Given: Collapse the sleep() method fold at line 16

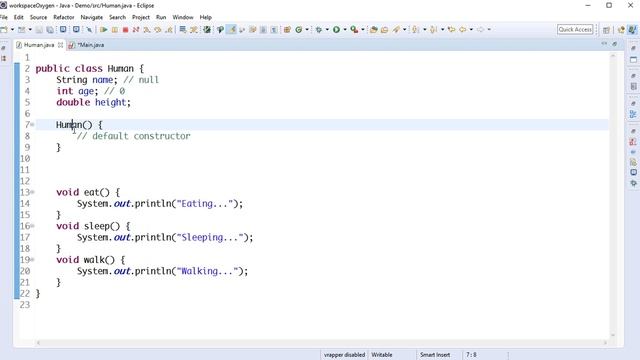Looking at the screenshot, I should click(x=32, y=226).
